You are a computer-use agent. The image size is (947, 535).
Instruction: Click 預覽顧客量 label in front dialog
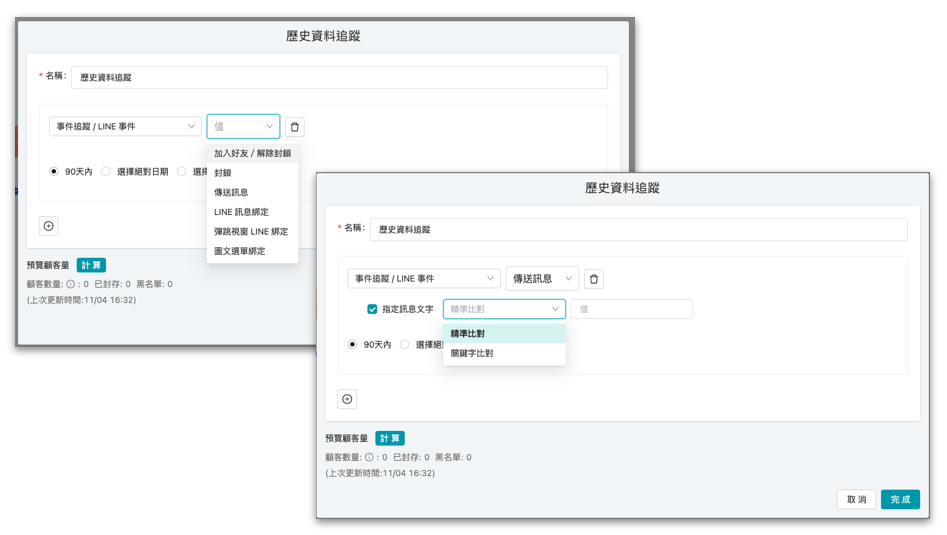pos(347,438)
